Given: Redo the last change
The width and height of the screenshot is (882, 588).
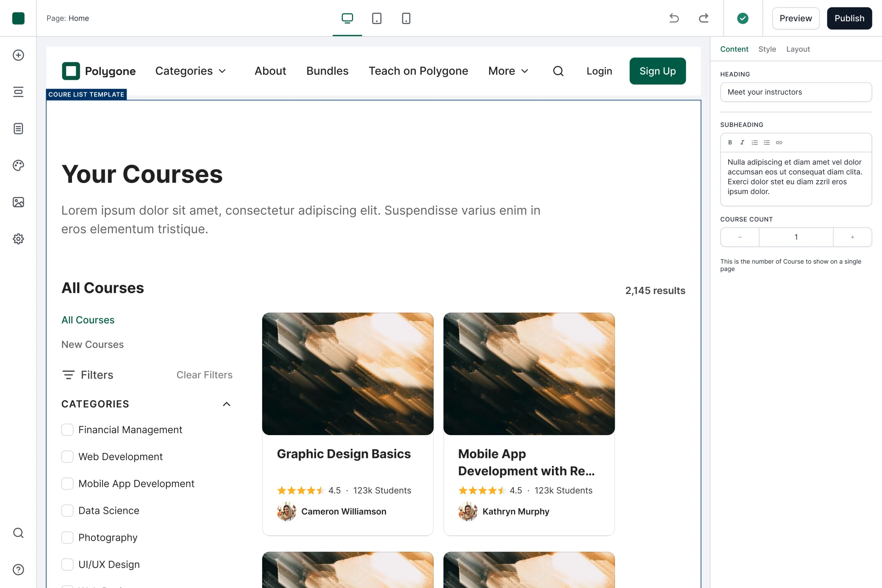Looking at the screenshot, I should tap(703, 18).
